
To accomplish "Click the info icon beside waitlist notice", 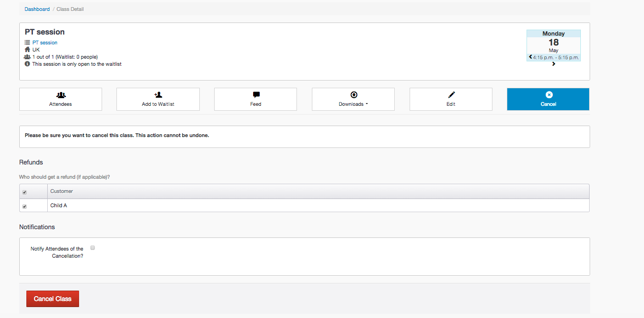I will (27, 64).
